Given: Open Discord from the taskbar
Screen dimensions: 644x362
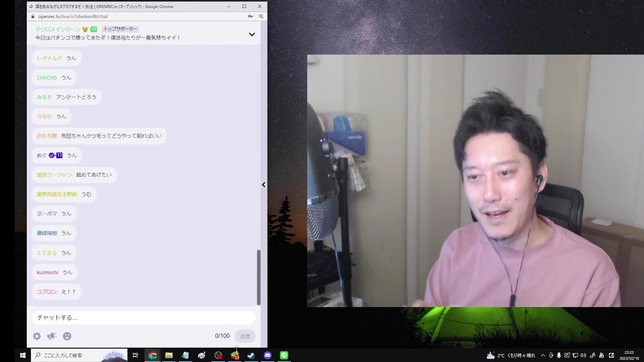Looking at the screenshot, I should coord(268,355).
